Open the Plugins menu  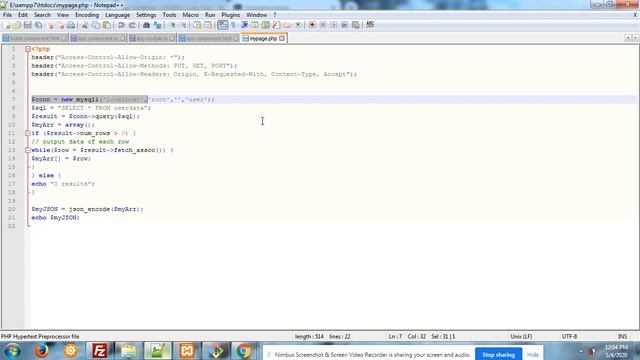[x=231, y=15]
